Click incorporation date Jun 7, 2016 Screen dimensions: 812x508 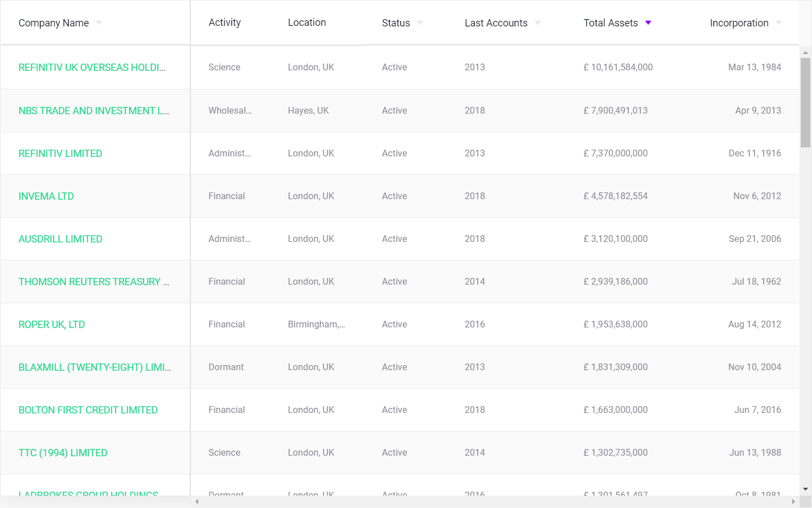tap(757, 410)
